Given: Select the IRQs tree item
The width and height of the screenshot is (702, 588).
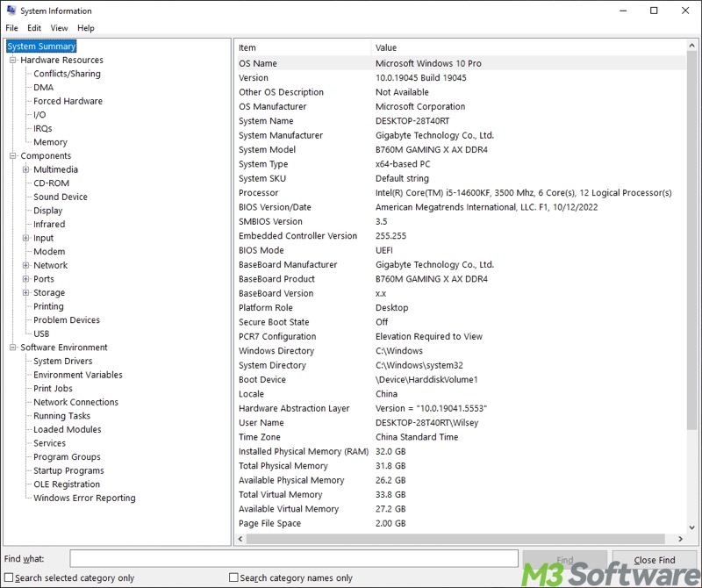Looking at the screenshot, I should coord(42,128).
